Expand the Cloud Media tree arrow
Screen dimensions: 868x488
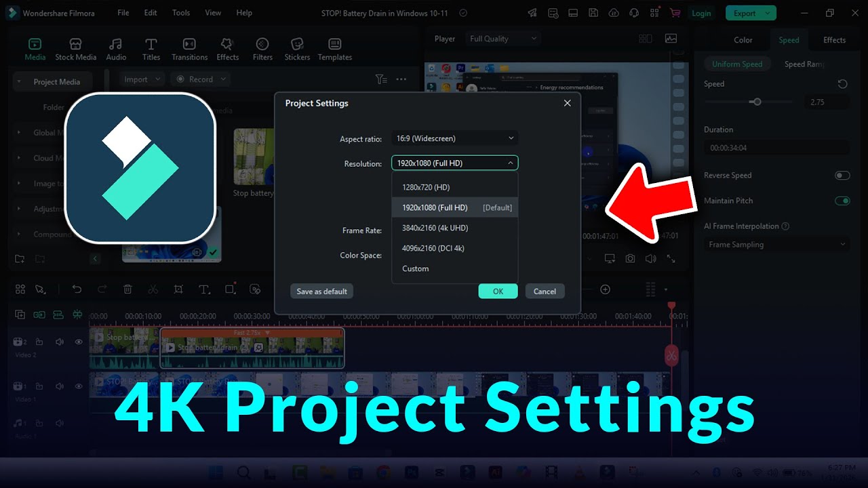[19, 158]
